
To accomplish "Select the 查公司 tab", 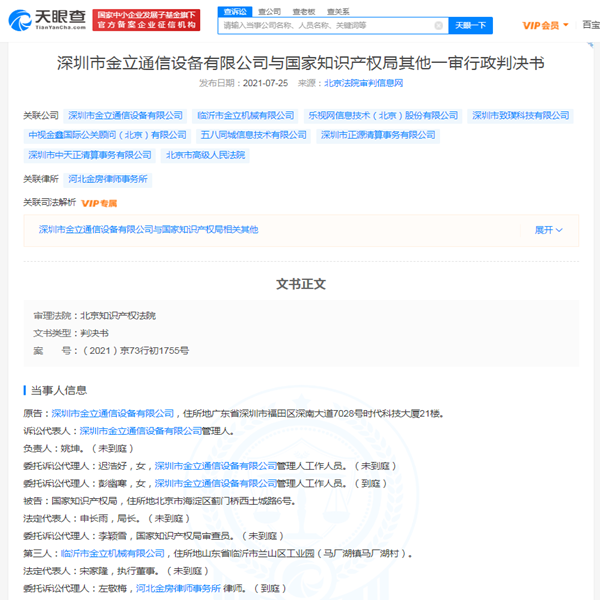I will click(x=269, y=12).
